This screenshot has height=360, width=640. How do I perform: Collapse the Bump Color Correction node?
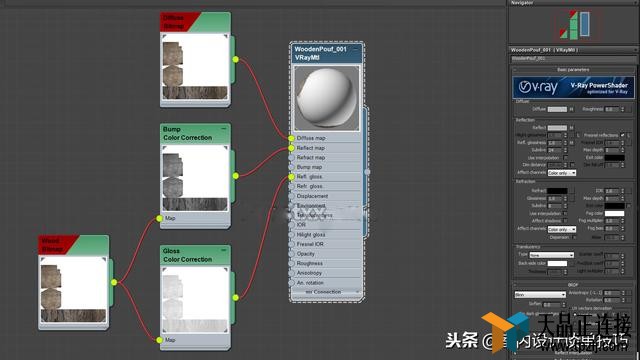224,129
